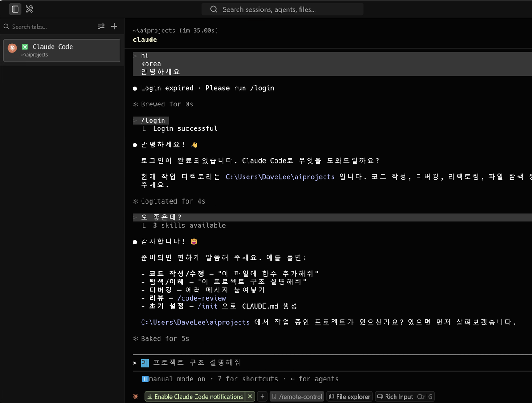532x403 pixels.
Task: Click the "Baked for 5s" status line
Action: pyautogui.click(x=164, y=339)
